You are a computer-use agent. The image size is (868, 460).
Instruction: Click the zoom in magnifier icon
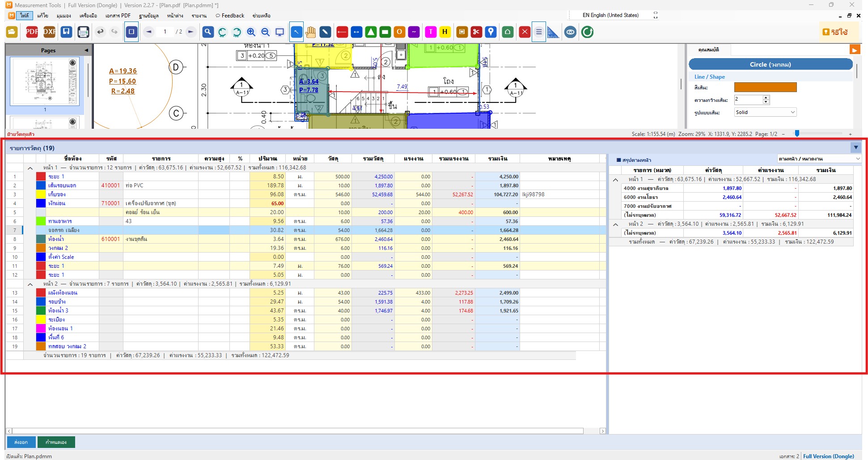pyautogui.click(x=251, y=32)
